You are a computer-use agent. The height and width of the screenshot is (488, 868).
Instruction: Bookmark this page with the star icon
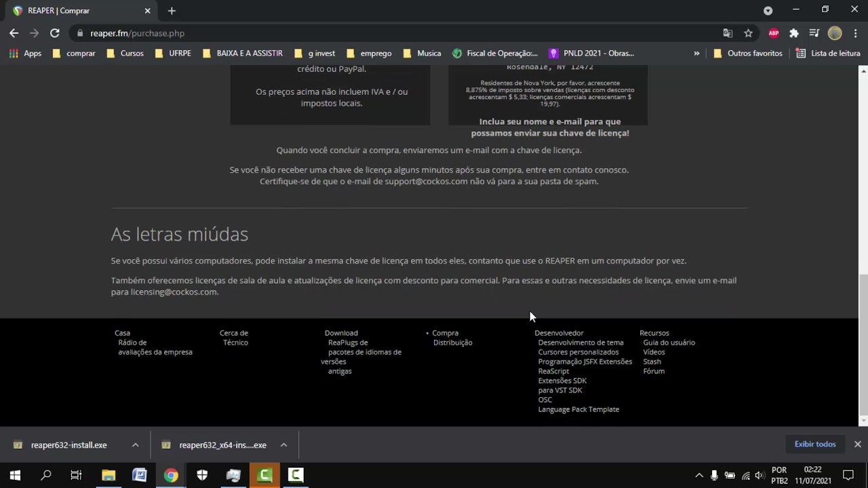748,33
